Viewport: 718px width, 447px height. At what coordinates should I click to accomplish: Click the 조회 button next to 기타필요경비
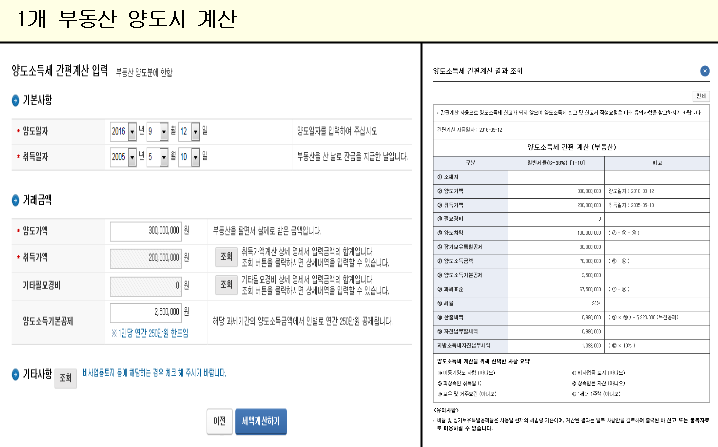pos(226,285)
